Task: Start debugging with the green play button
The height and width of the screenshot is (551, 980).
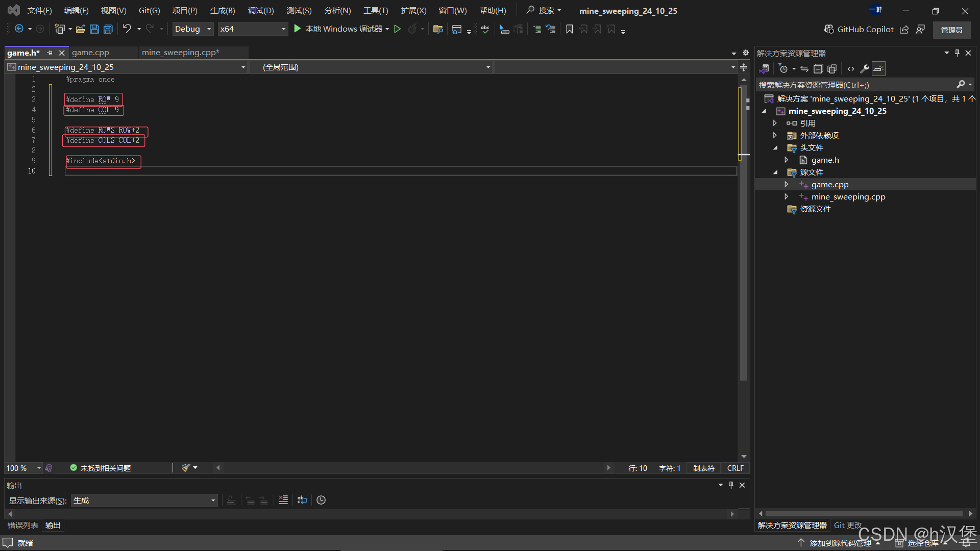Action: (x=298, y=29)
